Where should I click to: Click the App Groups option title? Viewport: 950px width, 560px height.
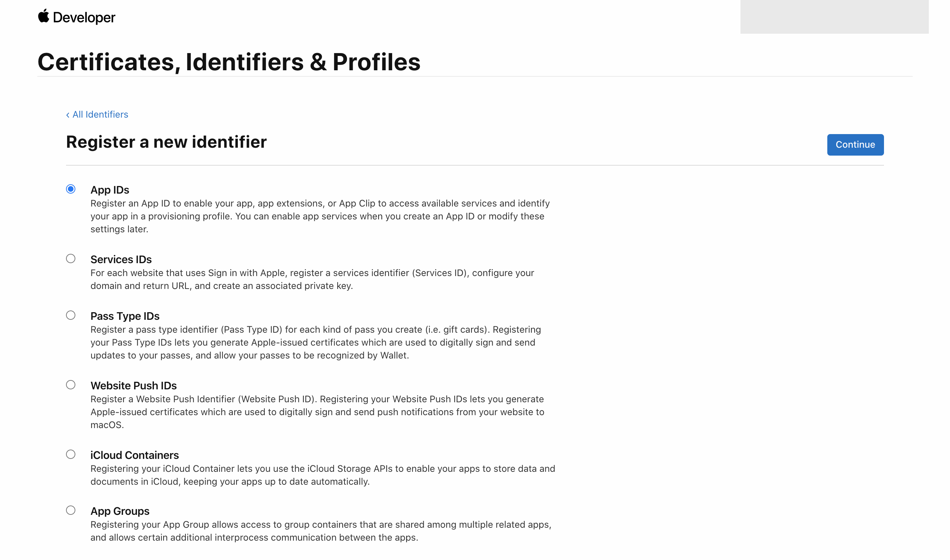pos(120,511)
